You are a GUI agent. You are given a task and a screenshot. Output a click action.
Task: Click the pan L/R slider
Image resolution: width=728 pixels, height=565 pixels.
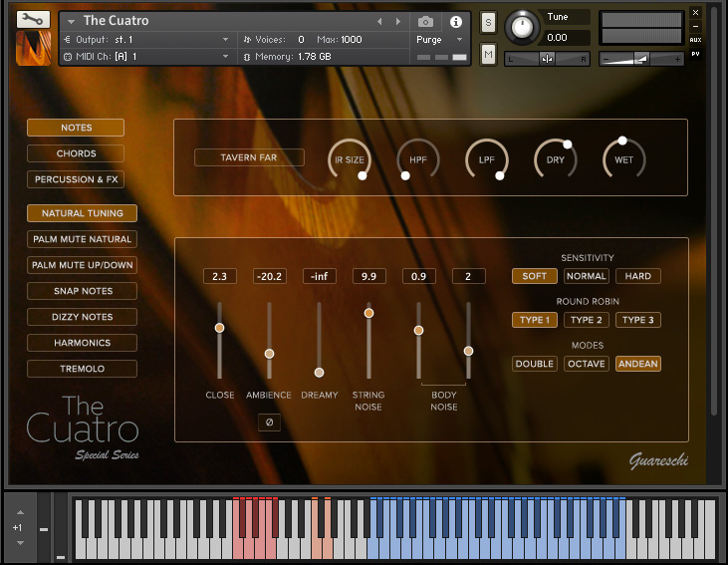pyautogui.click(x=547, y=59)
